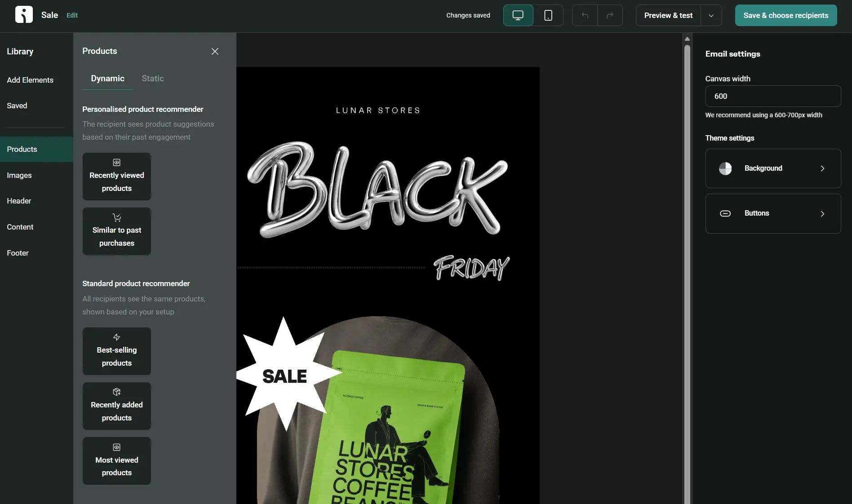Viewport: 852px width, 504px height.
Task: Click the LUNAR STORES header text
Action: [x=378, y=111]
